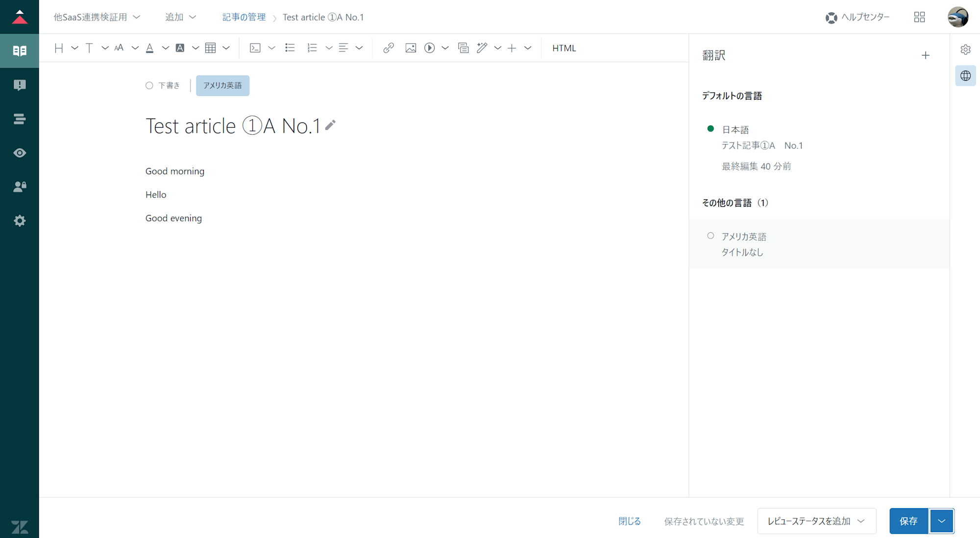Add a translation with the plus button

click(x=926, y=55)
